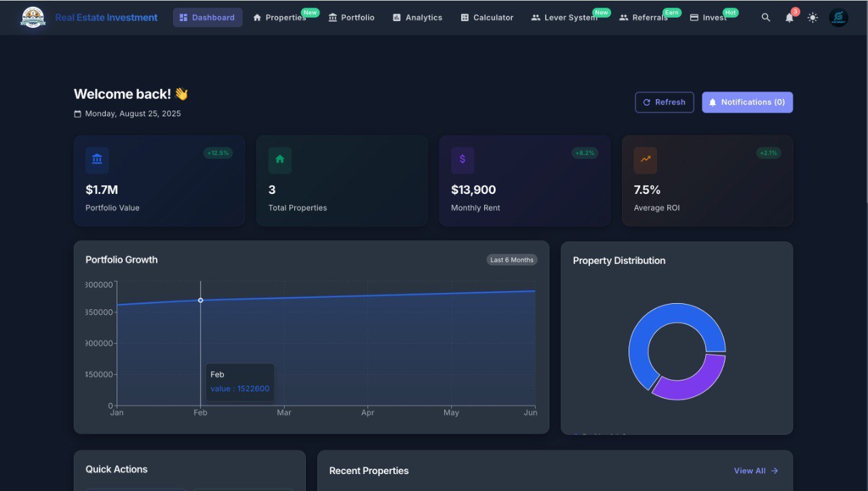Click the search magnifier icon
This screenshot has height=491, width=868.
[x=766, y=18]
